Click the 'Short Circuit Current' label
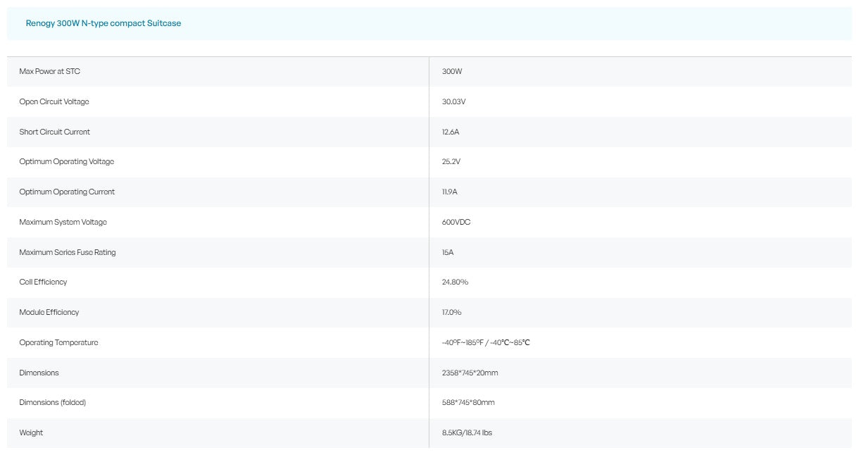Viewport: 868px width, 455px height. (55, 132)
